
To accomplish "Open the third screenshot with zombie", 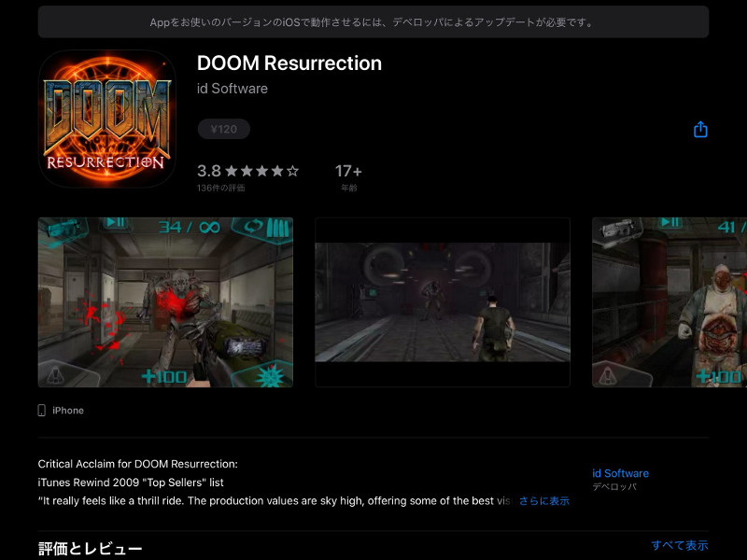I will click(x=669, y=302).
